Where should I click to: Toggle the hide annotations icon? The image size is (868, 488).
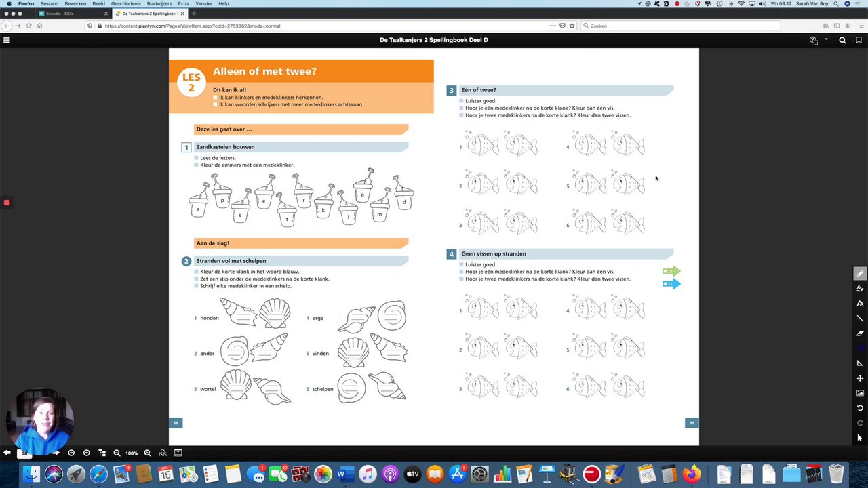pos(163,453)
